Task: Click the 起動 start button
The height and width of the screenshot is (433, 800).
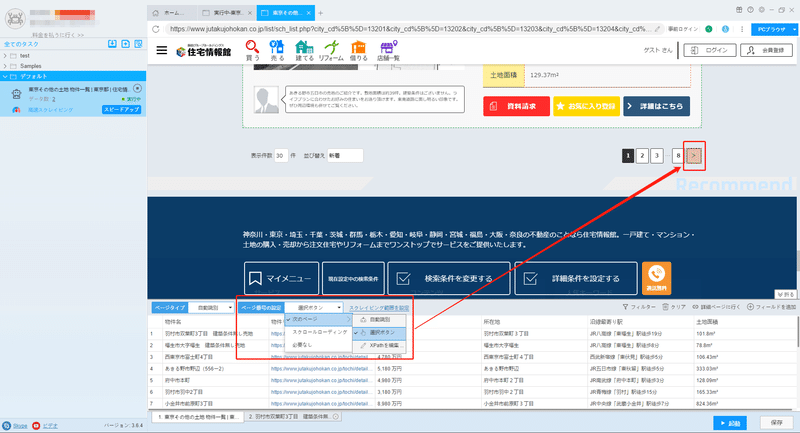Action: (x=730, y=423)
